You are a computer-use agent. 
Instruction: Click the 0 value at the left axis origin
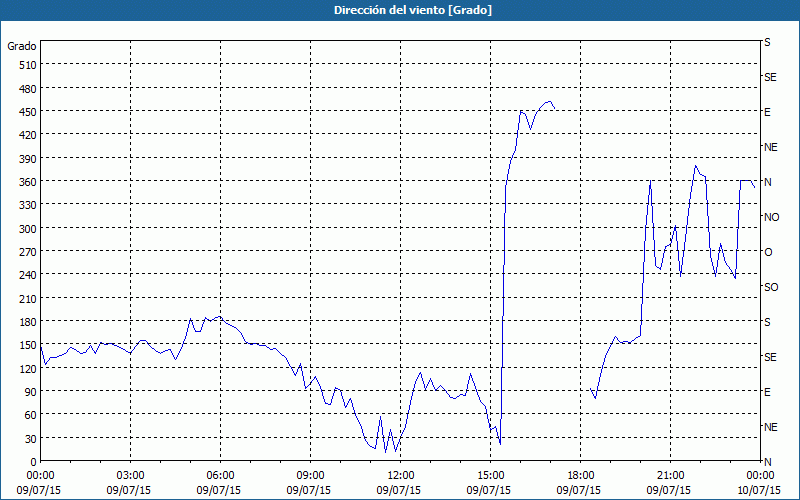[x=34, y=462]
